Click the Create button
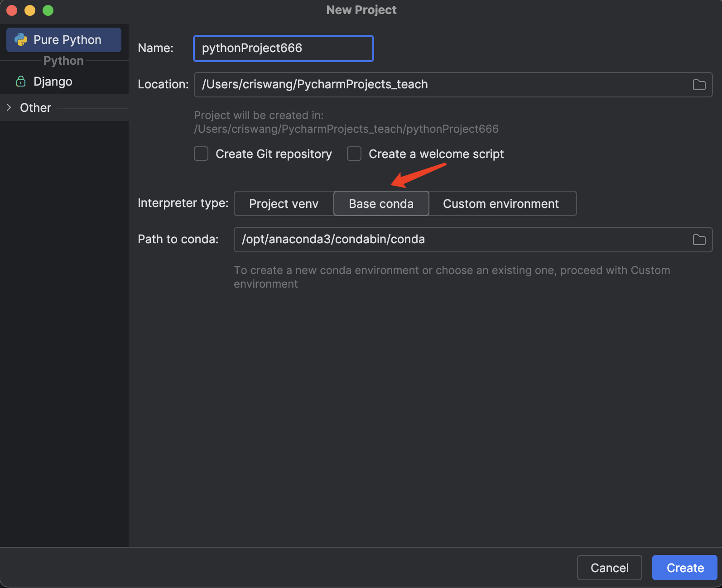The image size is (722, 588). pos(684,568)
